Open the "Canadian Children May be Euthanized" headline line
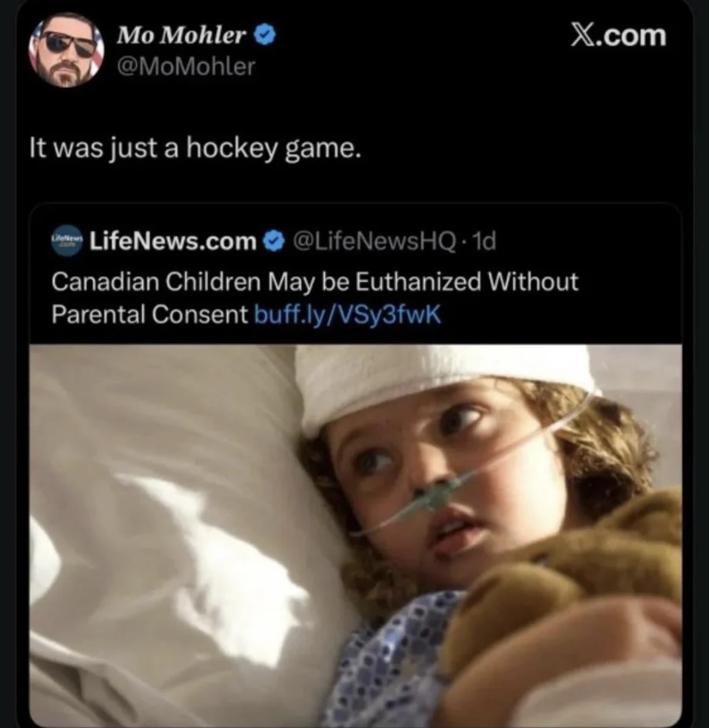Viewport: 709px width, 728px height. click(315, 282)
